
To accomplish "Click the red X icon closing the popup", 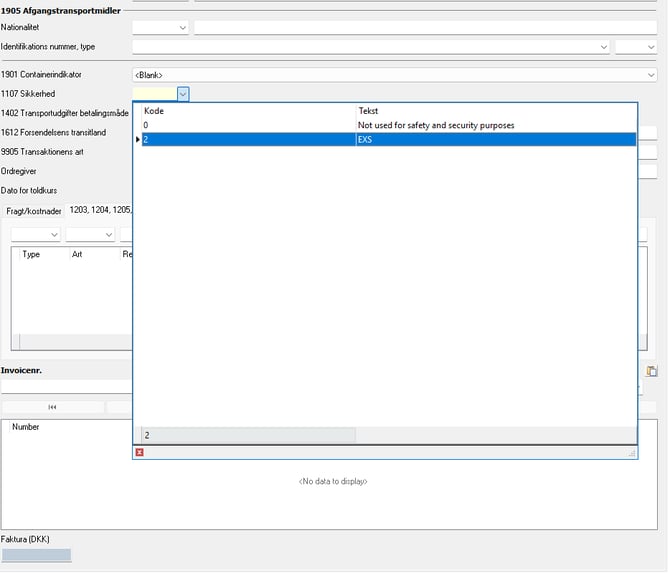I will tap(139, 453).
